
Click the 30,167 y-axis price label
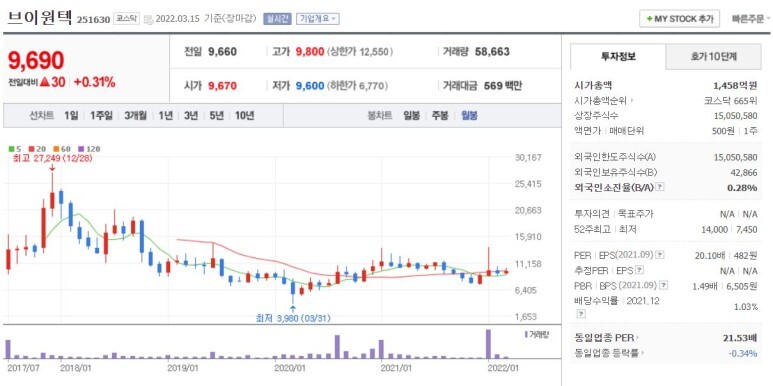[x=528, y=157]
